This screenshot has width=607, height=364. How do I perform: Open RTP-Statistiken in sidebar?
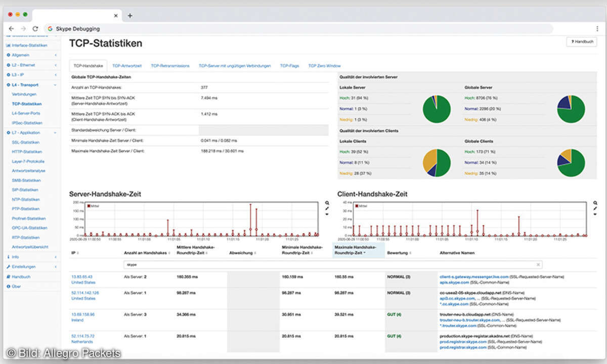(x=25, y=238)
